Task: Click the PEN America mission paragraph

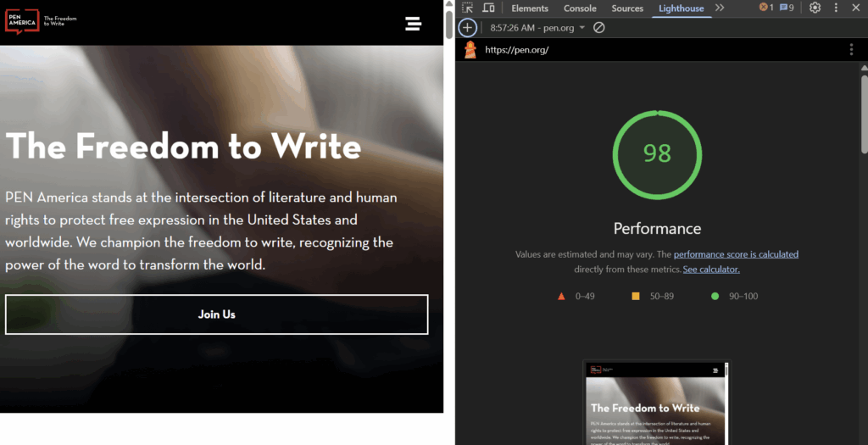Action: [201, 231]
